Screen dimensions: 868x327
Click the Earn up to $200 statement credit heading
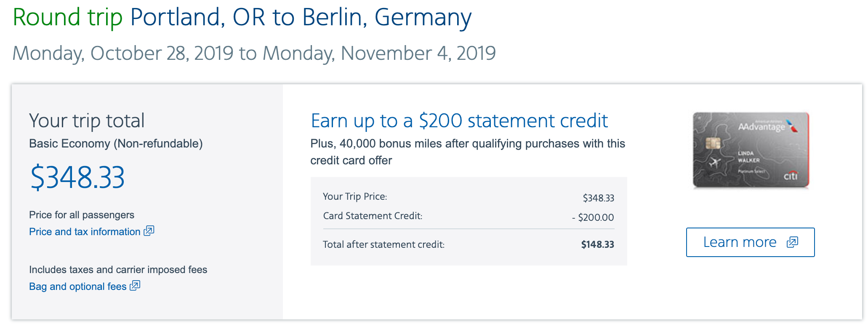coord(459,121)
